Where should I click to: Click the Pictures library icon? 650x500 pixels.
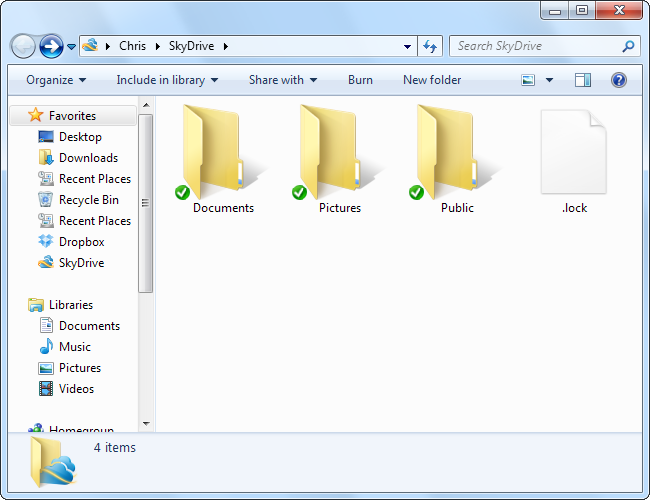[x=46, y=368]
